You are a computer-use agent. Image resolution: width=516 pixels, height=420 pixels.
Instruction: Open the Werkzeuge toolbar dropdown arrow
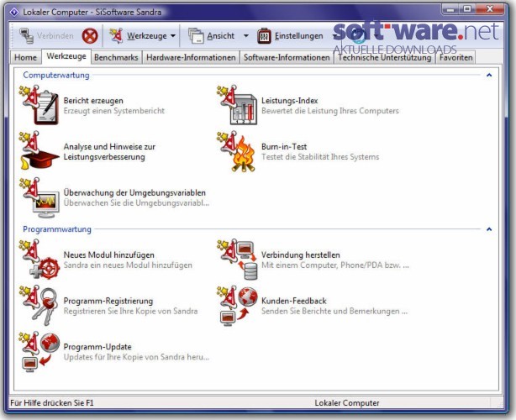pos(173,36)
